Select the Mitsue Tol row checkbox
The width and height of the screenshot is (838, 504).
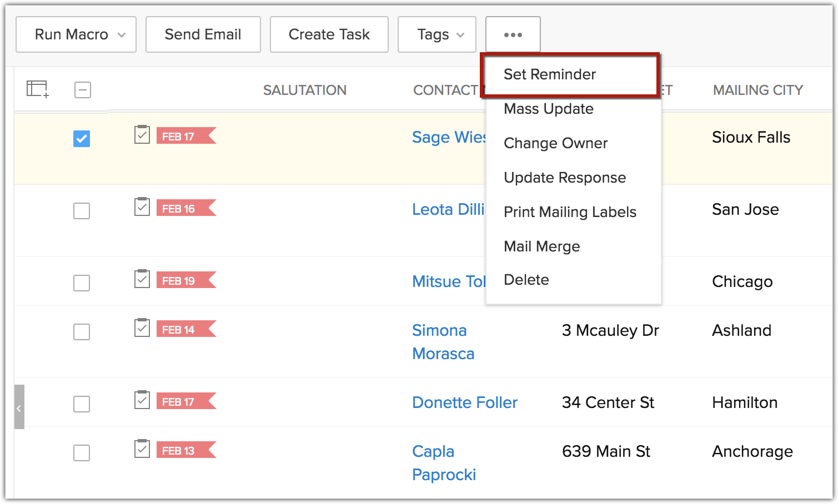(x=82, y=283)
